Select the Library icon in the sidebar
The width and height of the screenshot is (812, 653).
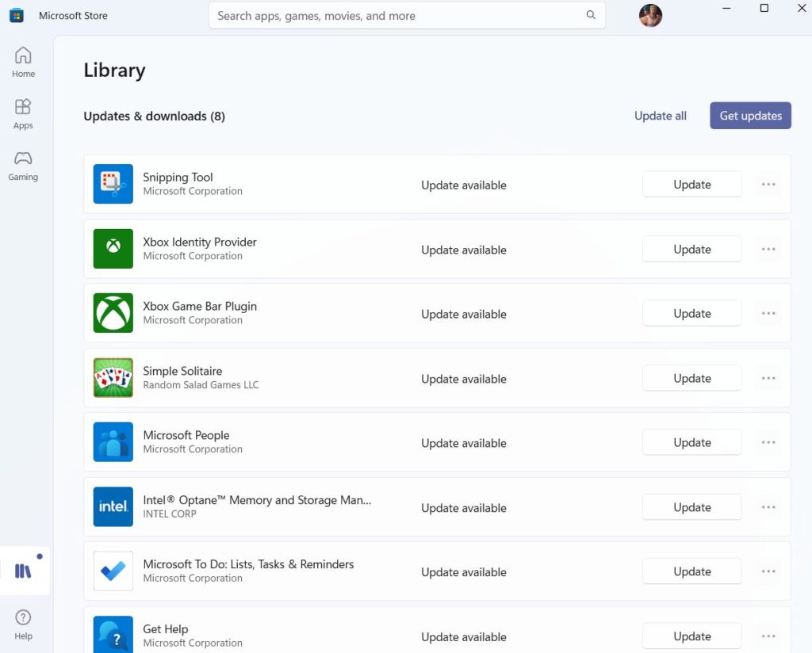tap(23, 571)
